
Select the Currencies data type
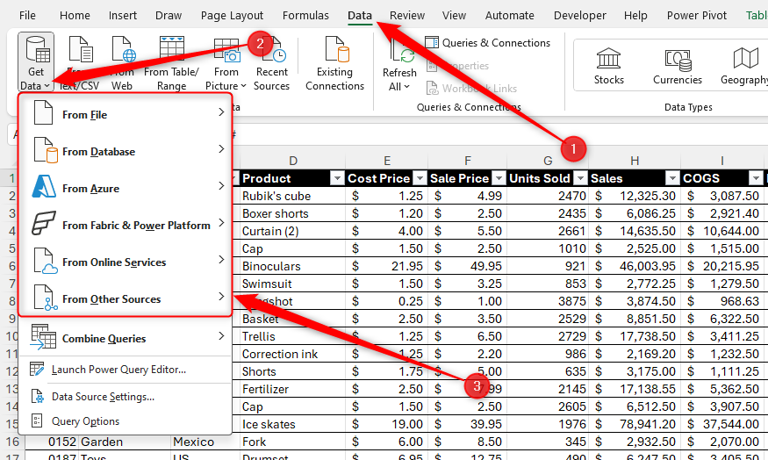pyautogui.click(x=677, y=66)
